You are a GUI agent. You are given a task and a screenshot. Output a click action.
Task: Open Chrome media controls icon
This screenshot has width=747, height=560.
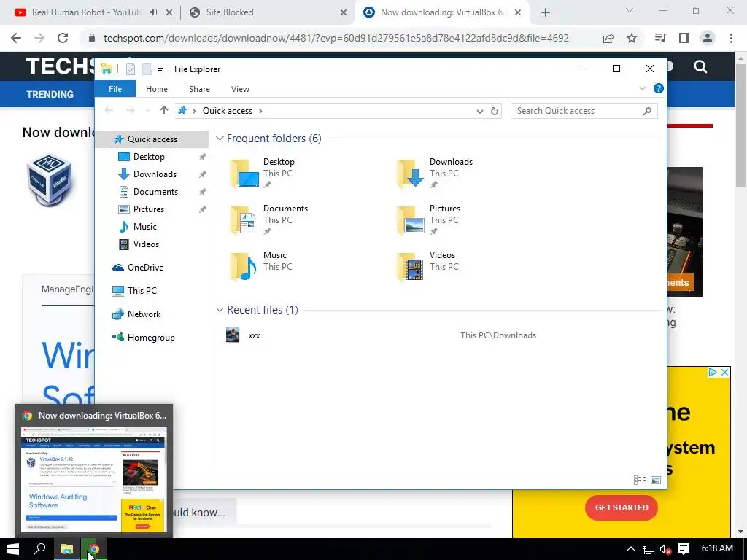pos(661,38)
